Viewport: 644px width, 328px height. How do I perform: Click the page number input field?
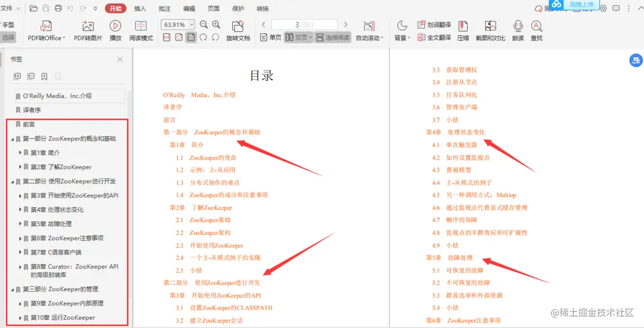304,24
